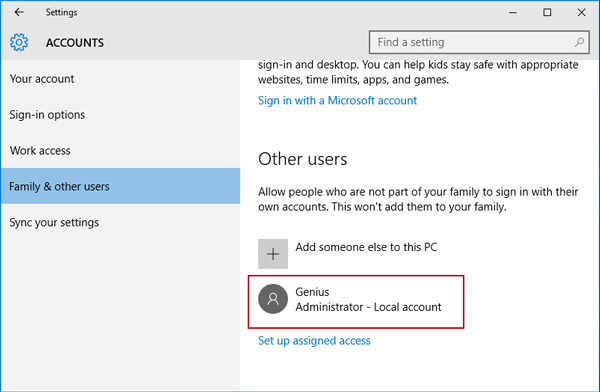The image size is (600, 392).
Task: Minimize the Settings window
Action: (513, 12)
